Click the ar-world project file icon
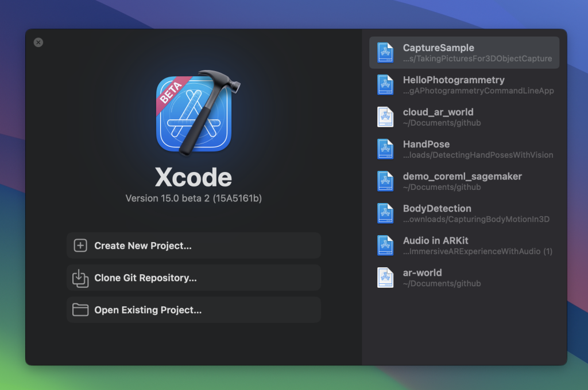The width and height of the screenshot is (588, 390). pos(384,277)
